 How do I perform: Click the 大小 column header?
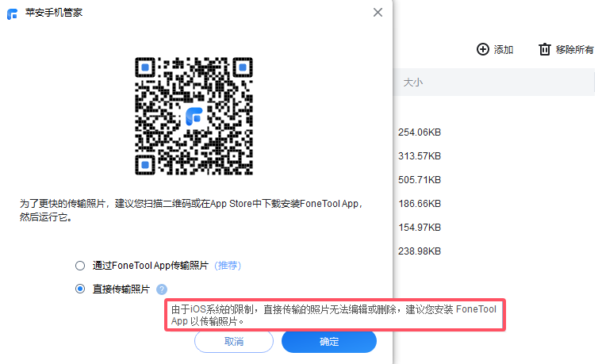click(412, 82)
